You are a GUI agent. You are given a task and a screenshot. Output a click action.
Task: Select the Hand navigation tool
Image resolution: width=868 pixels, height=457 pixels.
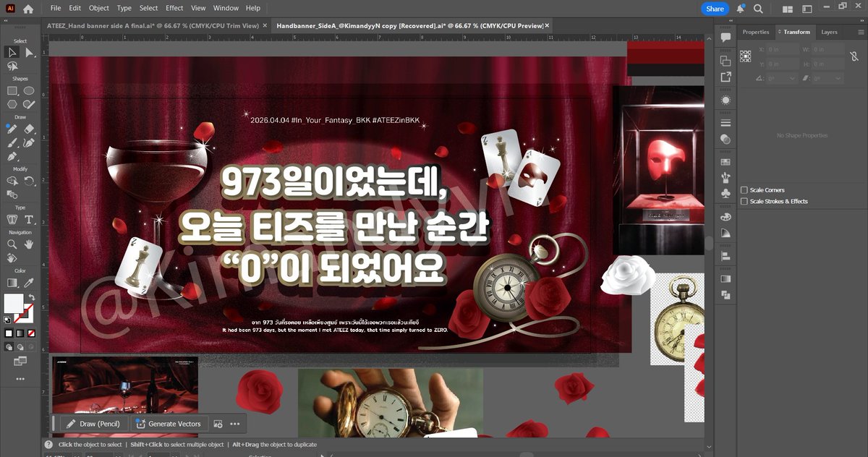[29, 244]
